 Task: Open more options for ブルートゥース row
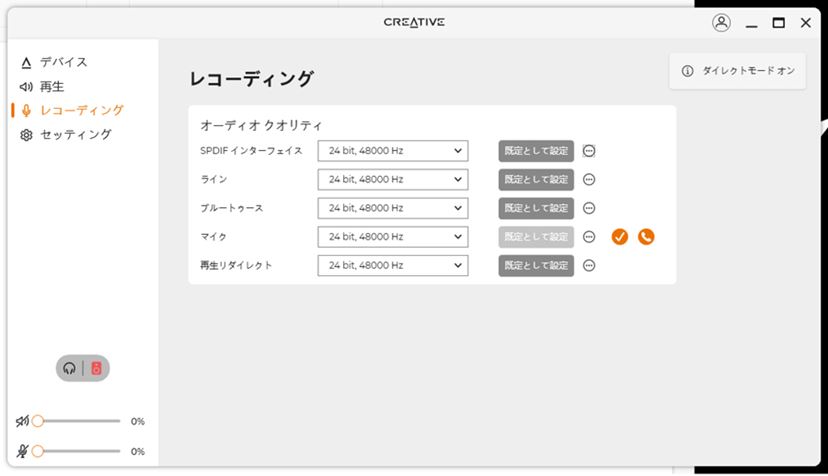(589, 208)
